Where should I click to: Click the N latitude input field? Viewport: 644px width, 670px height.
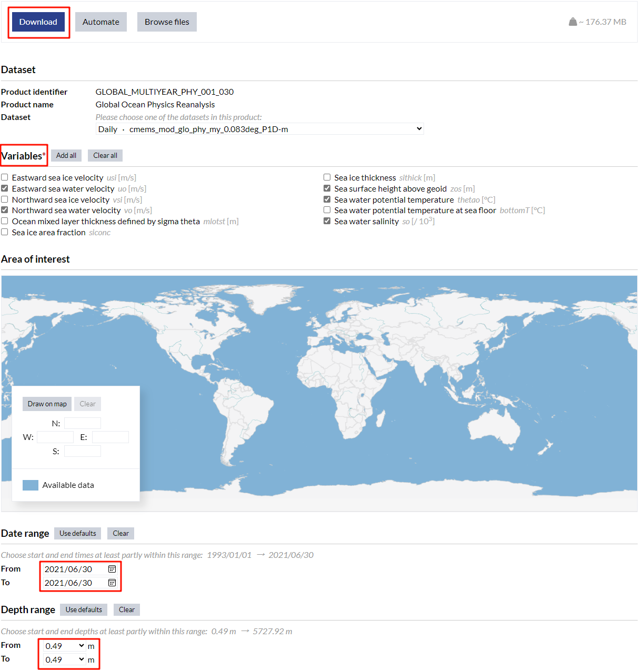(x=83, y=424)
